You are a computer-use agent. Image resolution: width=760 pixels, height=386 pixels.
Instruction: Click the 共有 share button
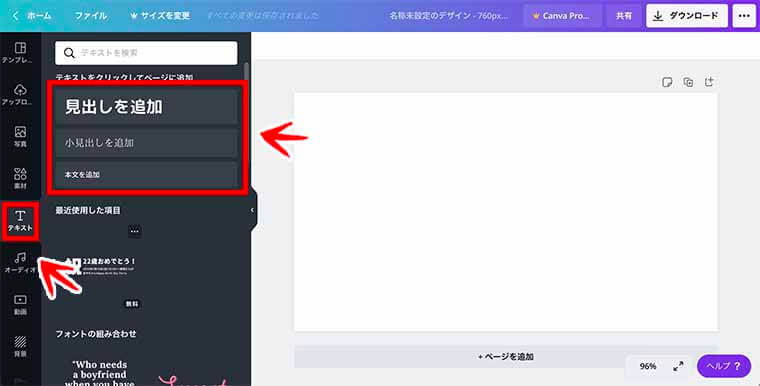coord(624,16)
